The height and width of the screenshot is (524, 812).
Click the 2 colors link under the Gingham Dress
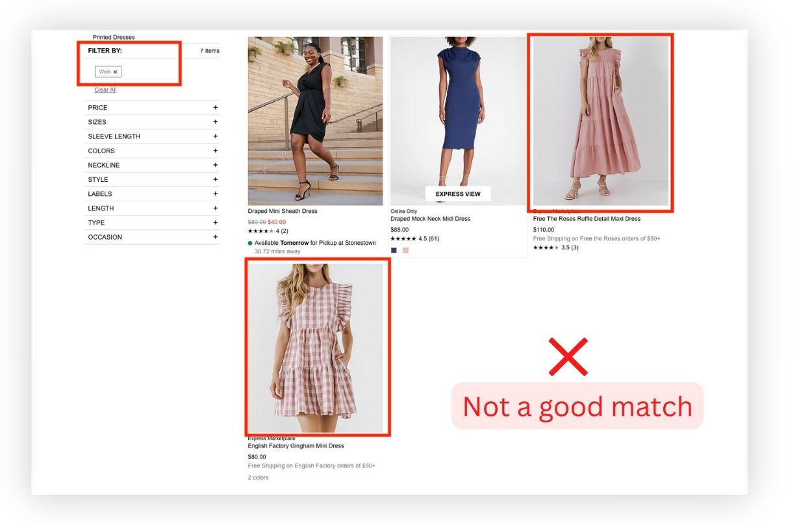tap(256, 477)
